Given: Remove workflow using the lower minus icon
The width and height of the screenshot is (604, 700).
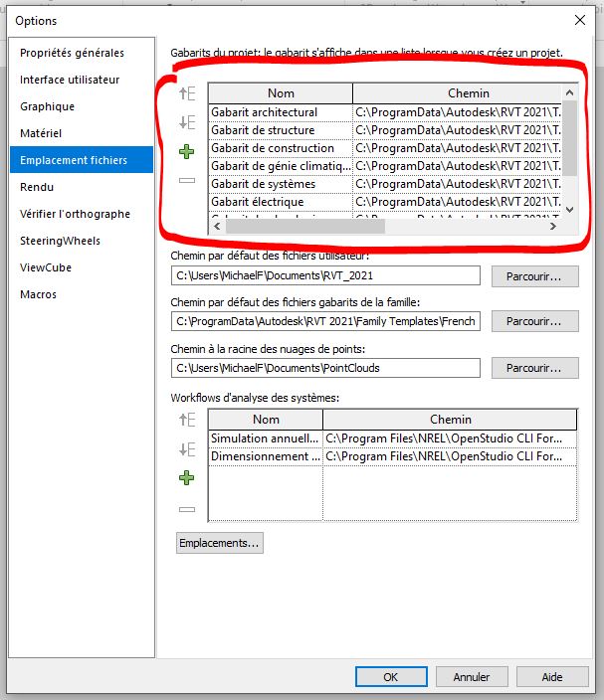Looking at the screenshot, I should 187,508.
